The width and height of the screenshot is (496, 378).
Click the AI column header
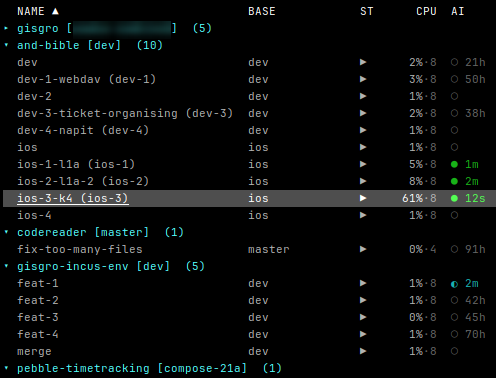458,11
